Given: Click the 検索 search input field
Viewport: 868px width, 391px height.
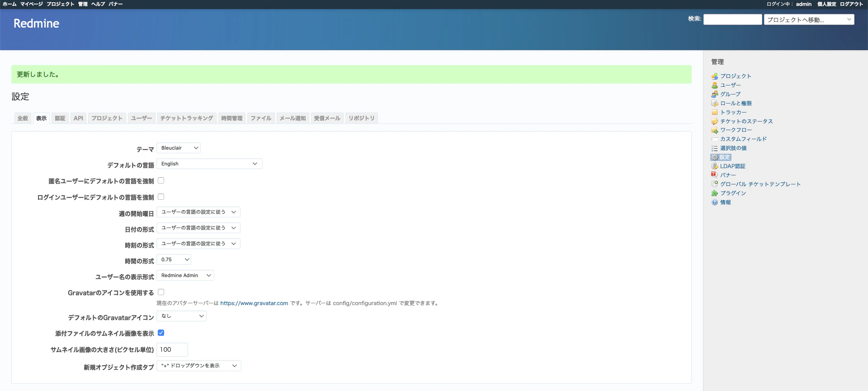Looking at the screenshot, I should (733, 19).
